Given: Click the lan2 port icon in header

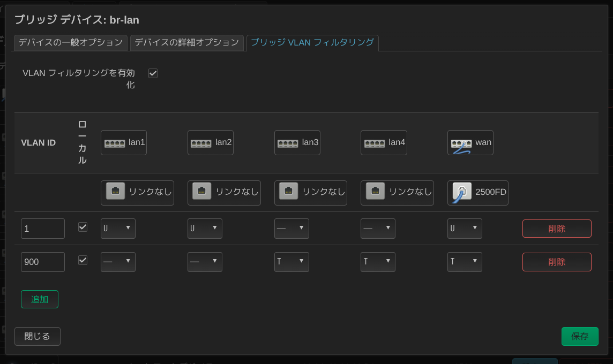Looking at the screenshot, I should coord(201,143).
